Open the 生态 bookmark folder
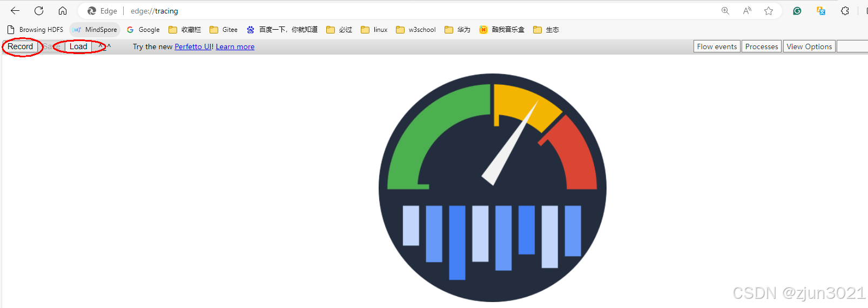The height and width of the screenshot is (308, 868). (546, 30)
